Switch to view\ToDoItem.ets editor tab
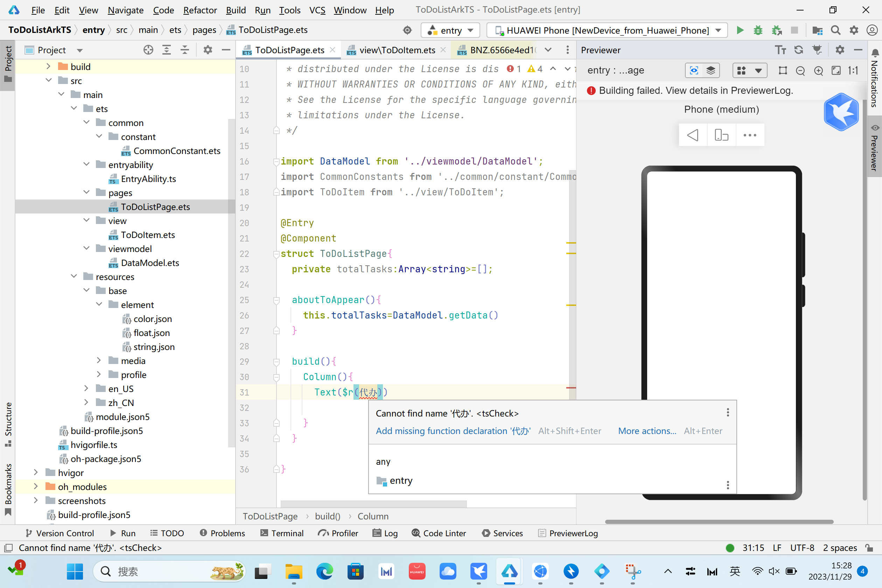 [397, 50]
